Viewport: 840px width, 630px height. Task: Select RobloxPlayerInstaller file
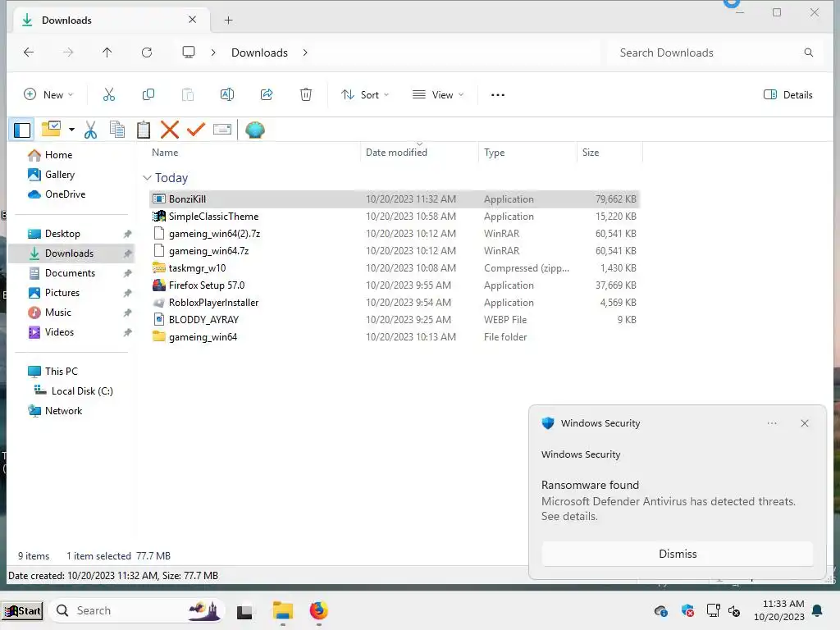tap(395, 302)
